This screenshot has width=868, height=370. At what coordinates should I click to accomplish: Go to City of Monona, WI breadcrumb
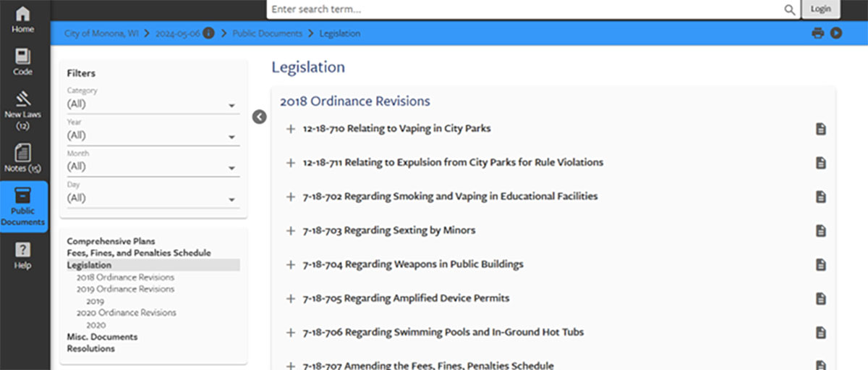pyautogui.click(x=101, y=33)
